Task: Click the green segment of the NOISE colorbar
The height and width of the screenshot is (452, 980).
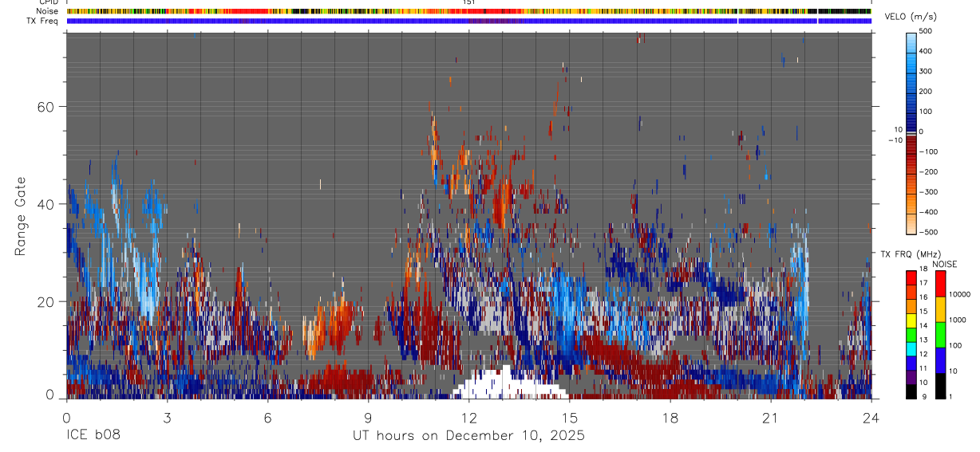Action: point(940,335)
